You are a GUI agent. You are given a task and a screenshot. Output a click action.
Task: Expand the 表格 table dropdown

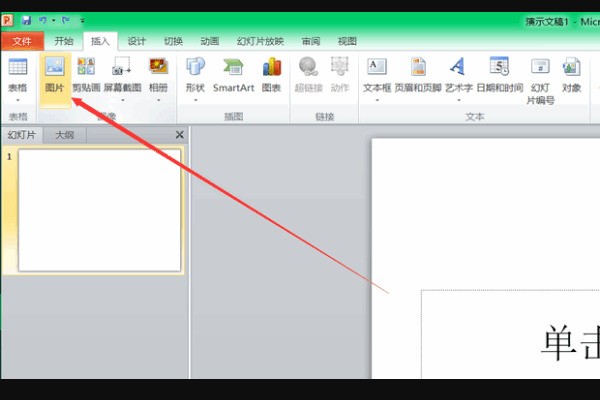[17, 99]
